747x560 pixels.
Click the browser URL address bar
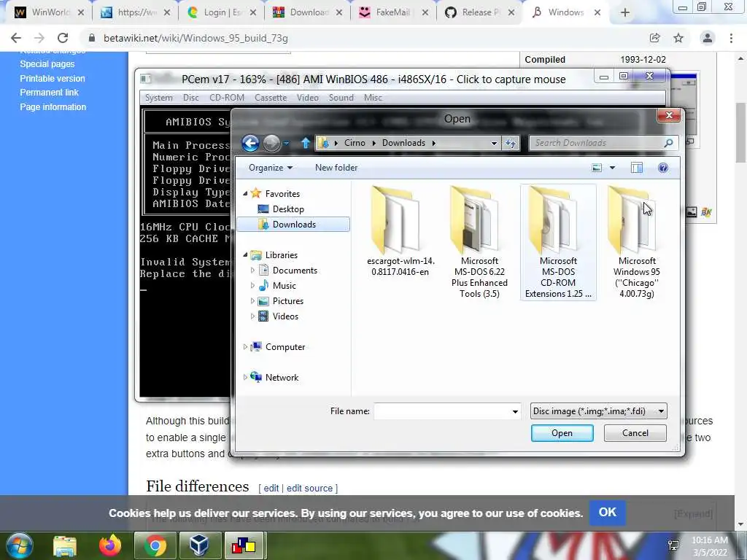coord(362,38)
